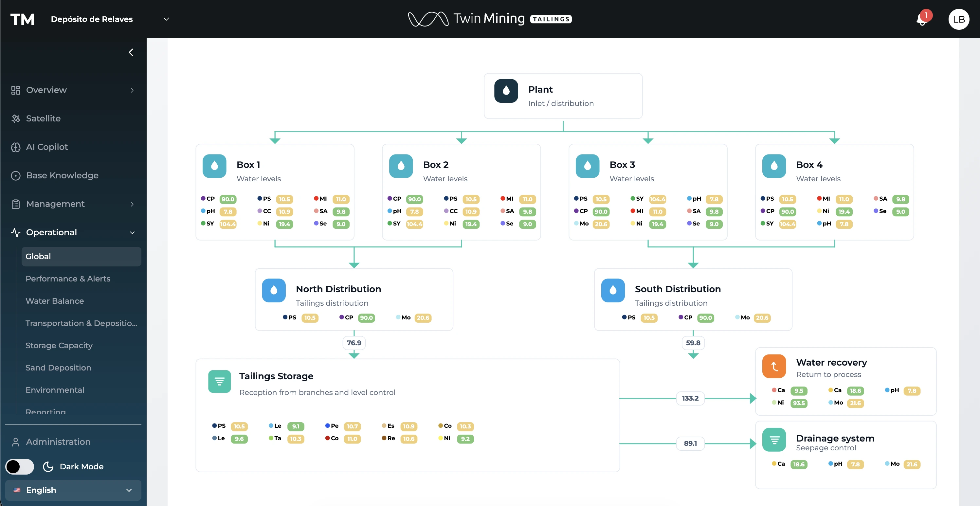This screenshot has width=980, height=506.
Task: Click the North Distribution drop icon
Action: pos(274,290)
